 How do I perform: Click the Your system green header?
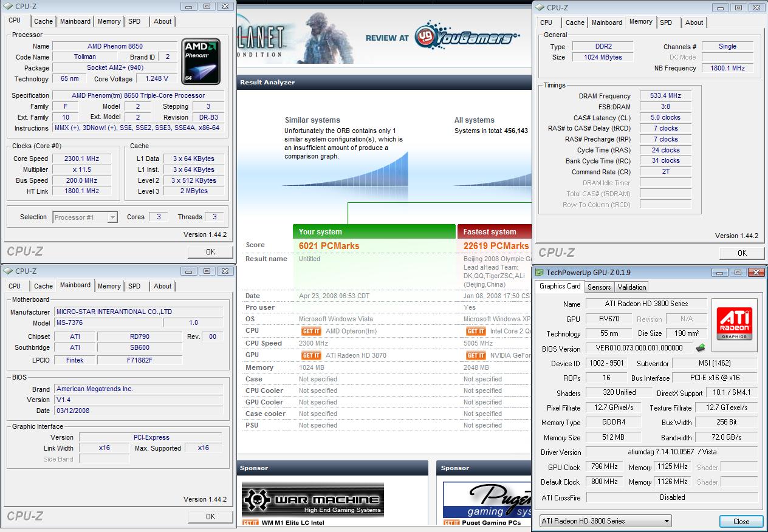pyautogui.click(x=374, y=231)
